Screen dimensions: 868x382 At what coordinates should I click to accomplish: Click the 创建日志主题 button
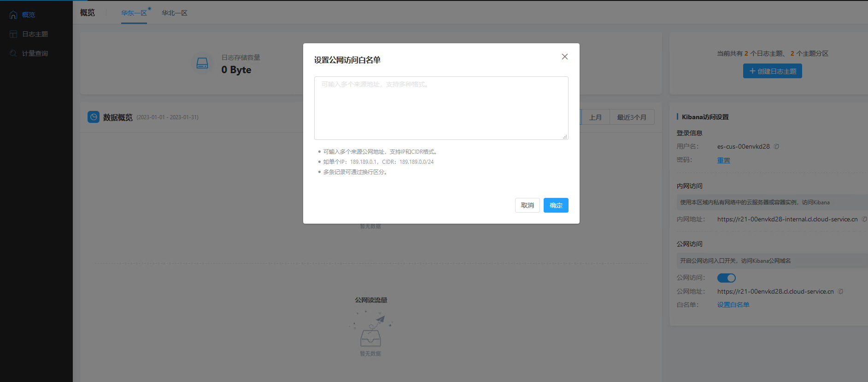tap(772, 71)
